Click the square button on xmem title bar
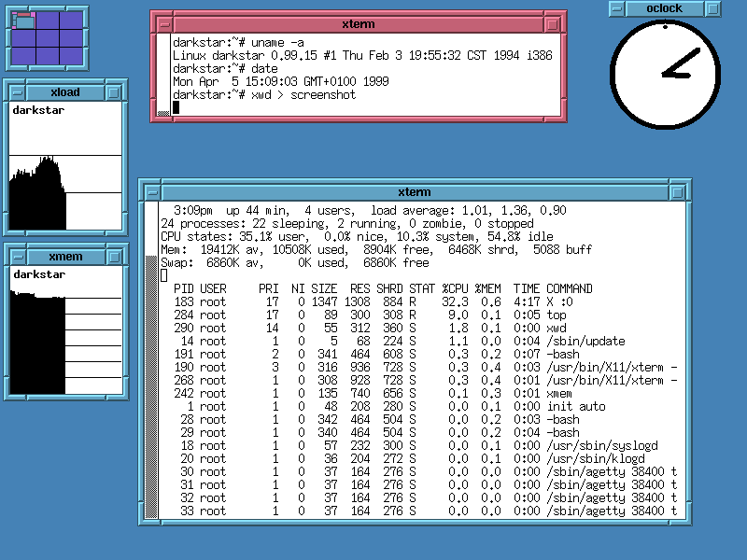The height and width of the screenshot is (560, 747). click(x=114, y=257)
